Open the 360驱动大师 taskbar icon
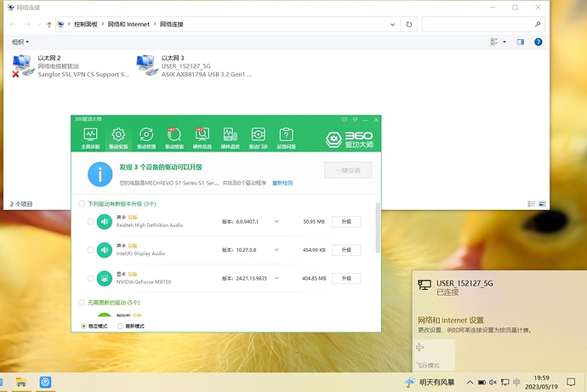This screenshot has height=392, width=587. [45, 383]
